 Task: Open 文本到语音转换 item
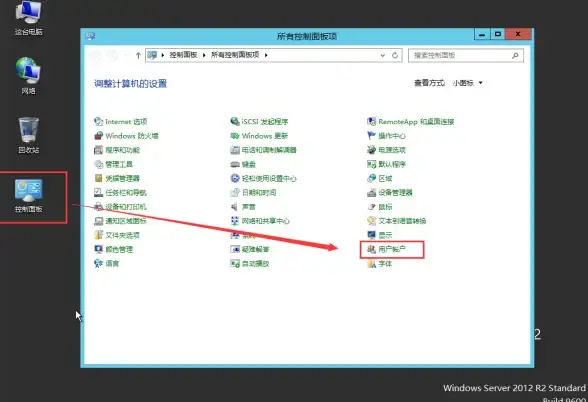[x=396, y=221]
